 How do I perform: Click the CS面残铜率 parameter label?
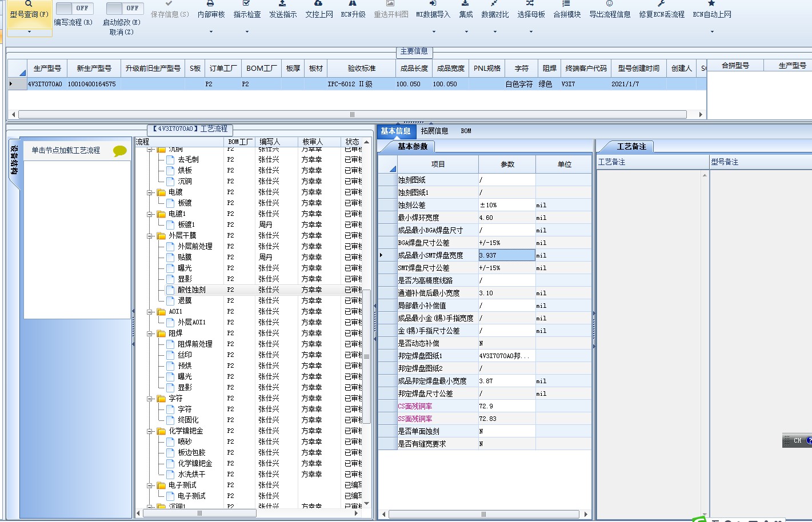coord(415,406)
